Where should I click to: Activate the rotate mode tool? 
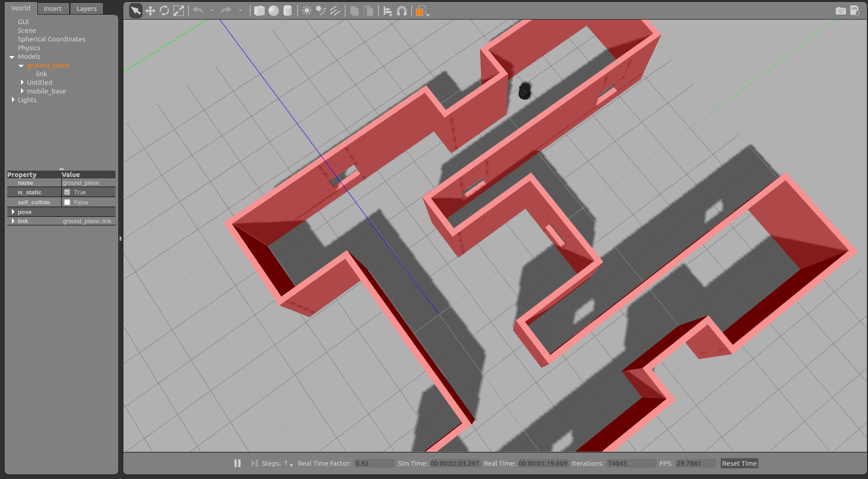[x=164, y=11]
